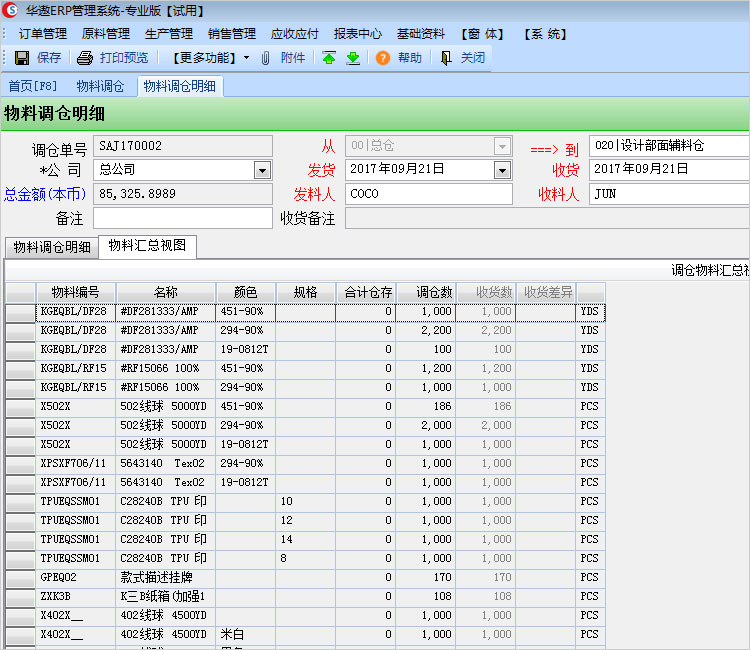
Task: Click the 收货差异 column header
Action: pyautogui.click(x=546, y=292)
